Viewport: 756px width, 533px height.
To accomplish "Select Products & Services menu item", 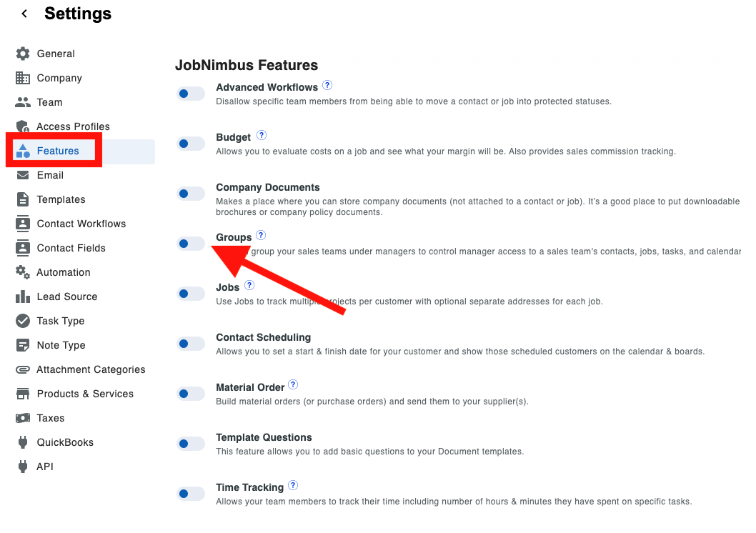I will (85, 394).
